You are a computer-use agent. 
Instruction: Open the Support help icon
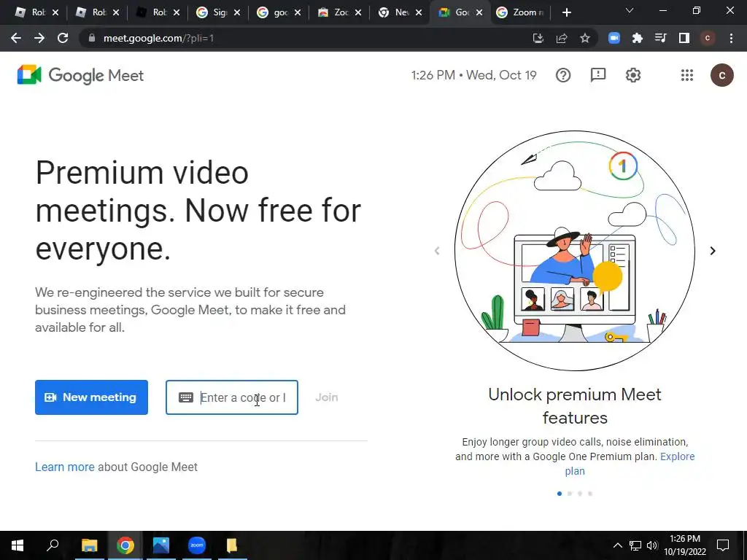(563, 75)
